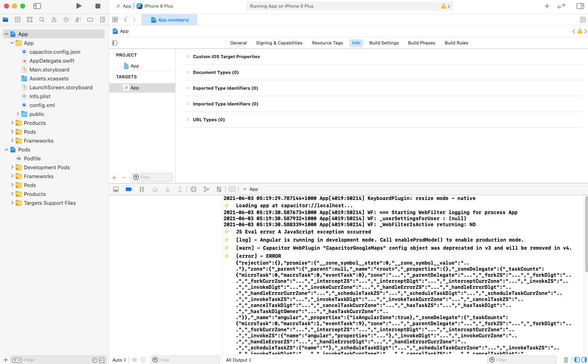Viewport: 588px width, 364px height.
Task: Open the report navigator
Action: point(102,19)
